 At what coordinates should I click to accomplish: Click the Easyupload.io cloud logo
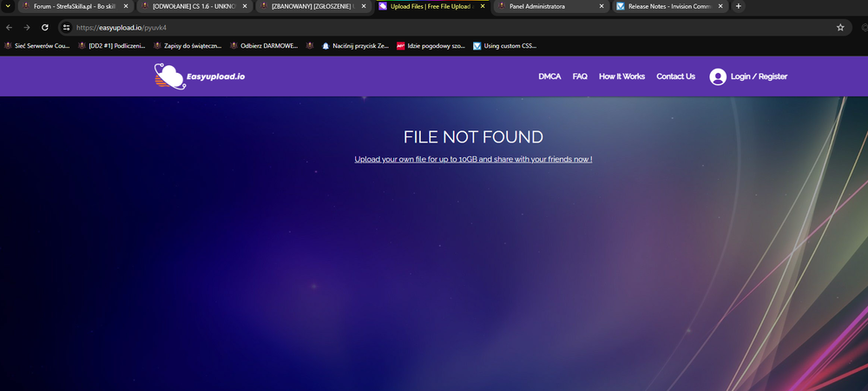200,76
